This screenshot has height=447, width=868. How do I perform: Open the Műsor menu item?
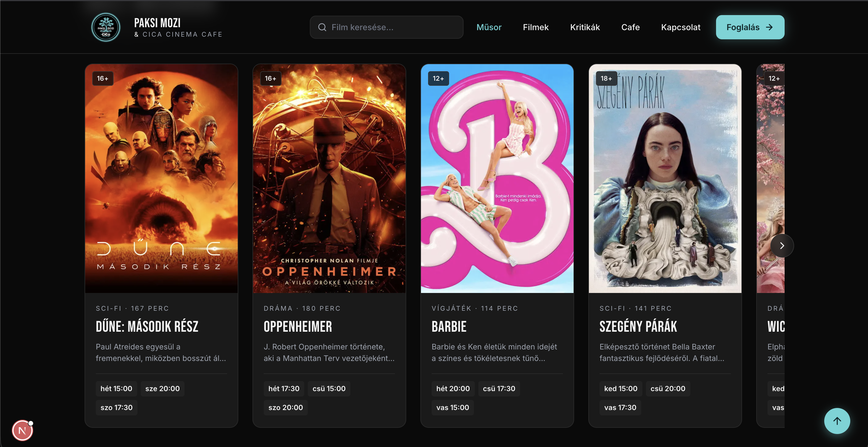pyautogui.click(x=489, y=27)
